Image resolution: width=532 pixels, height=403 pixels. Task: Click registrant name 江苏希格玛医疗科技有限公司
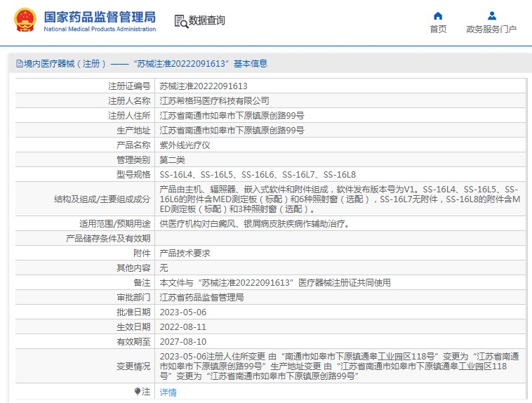pos(215,101)
